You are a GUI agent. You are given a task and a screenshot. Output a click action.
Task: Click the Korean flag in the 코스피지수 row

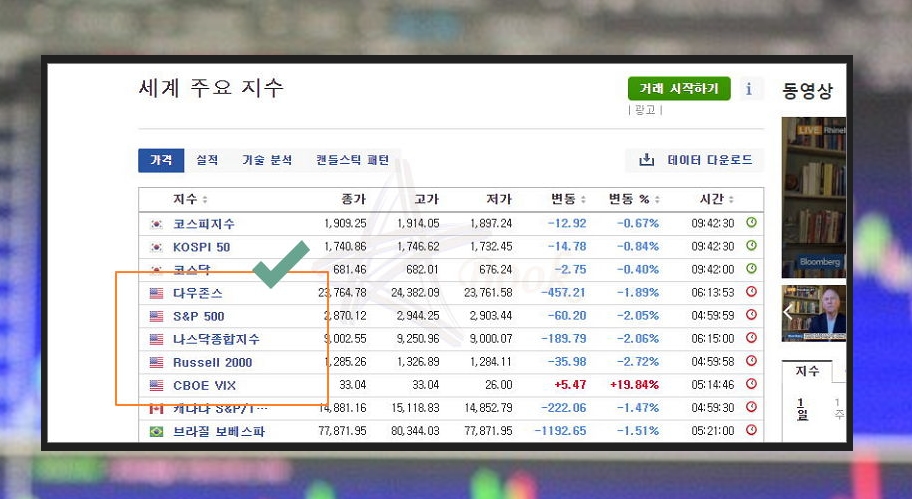point(156,224)
